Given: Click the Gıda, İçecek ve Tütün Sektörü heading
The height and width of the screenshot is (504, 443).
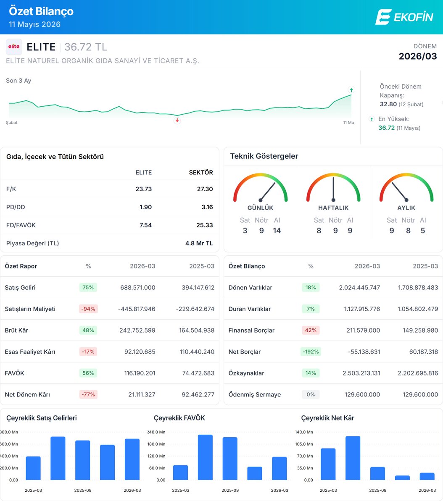Looking at the screenshot, I should [x=55, y=157].
